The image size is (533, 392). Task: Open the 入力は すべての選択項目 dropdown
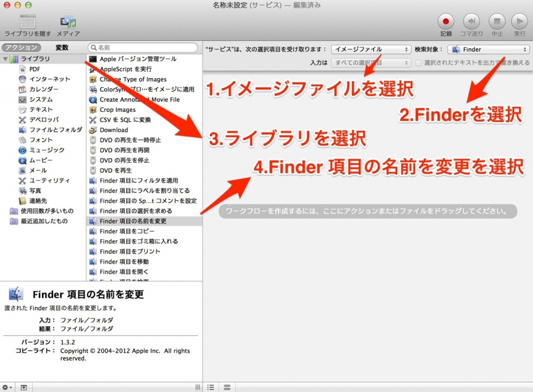tap(371, 63)
